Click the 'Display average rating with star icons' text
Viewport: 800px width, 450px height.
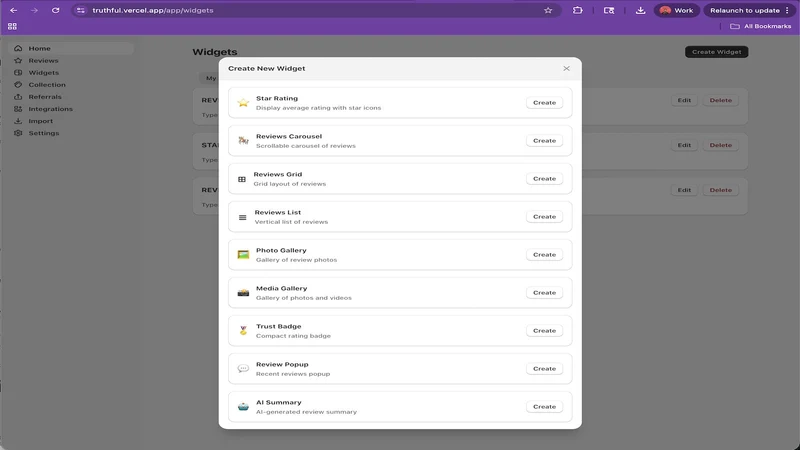click(318, 108)
